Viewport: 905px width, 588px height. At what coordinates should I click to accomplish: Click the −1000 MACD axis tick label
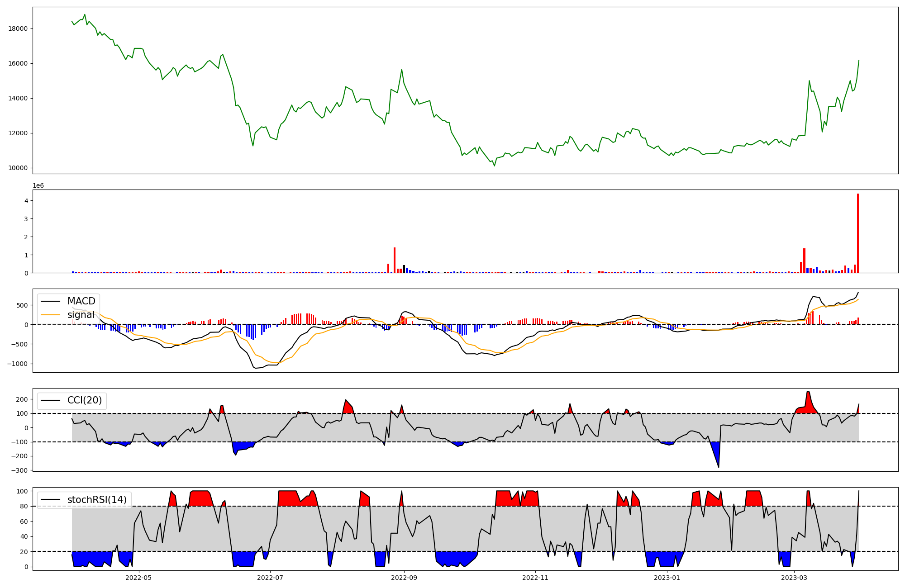(x=16, y=364)
